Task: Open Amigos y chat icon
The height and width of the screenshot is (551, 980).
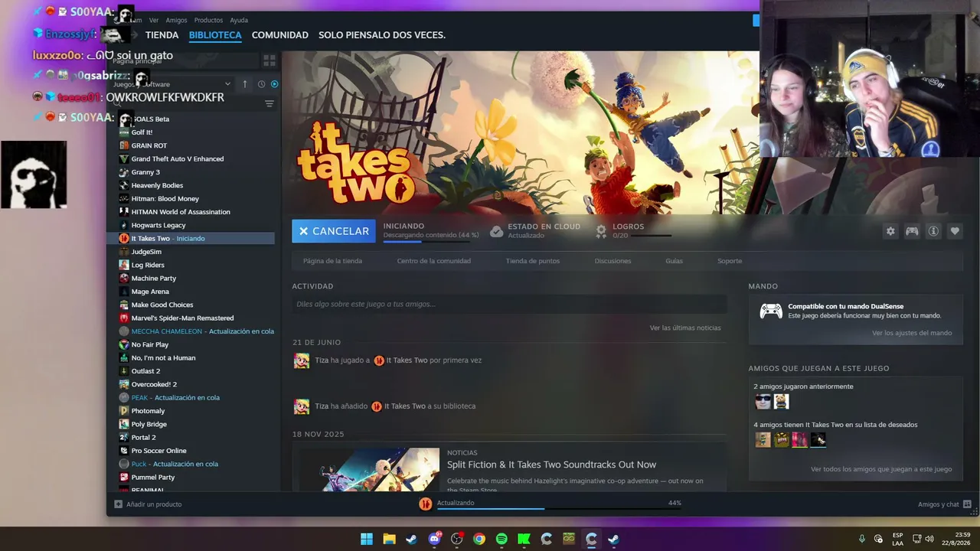Action: pyautogui.click(x=967, y=504)
